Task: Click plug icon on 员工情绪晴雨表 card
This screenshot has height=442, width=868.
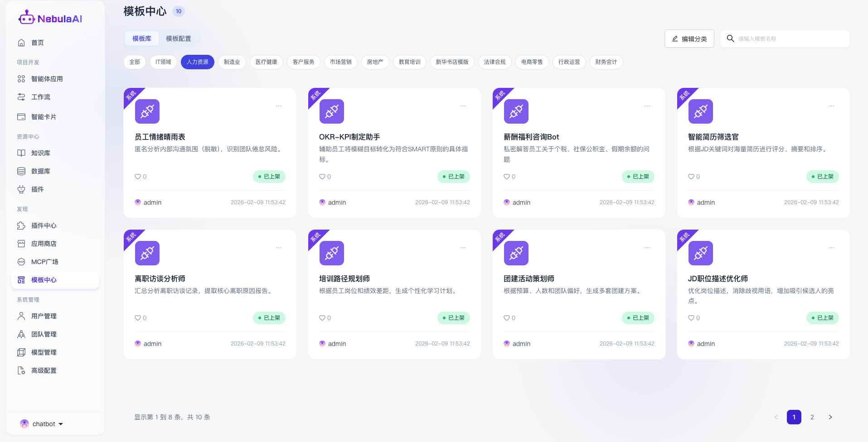Action: [x=147, y=111]
